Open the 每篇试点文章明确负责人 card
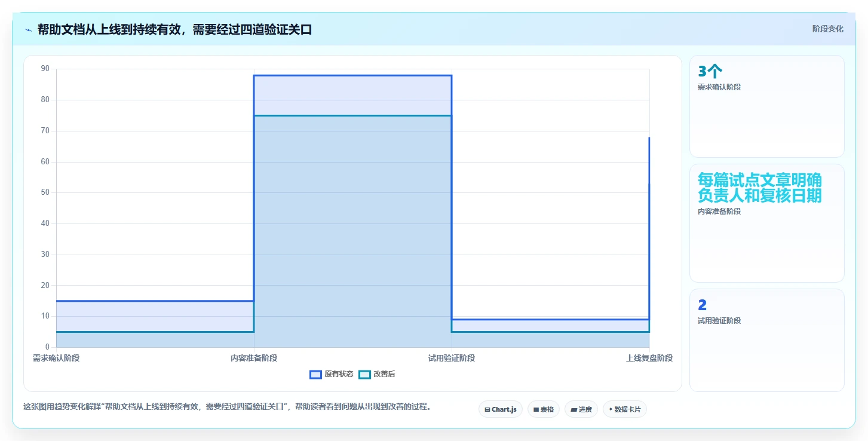The width and height of the screenshot is (868, 441). coord(767,223)
